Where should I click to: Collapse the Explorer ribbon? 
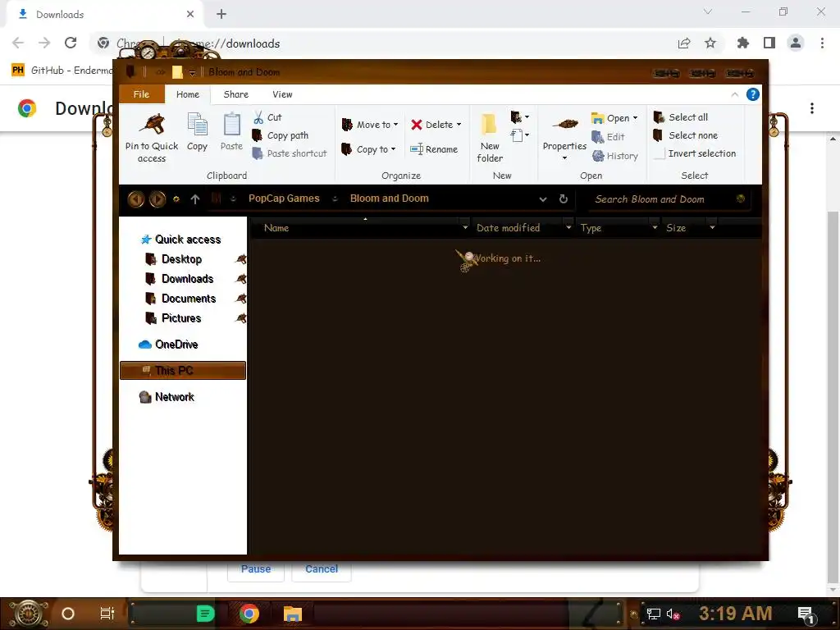(x=734, y=95)
